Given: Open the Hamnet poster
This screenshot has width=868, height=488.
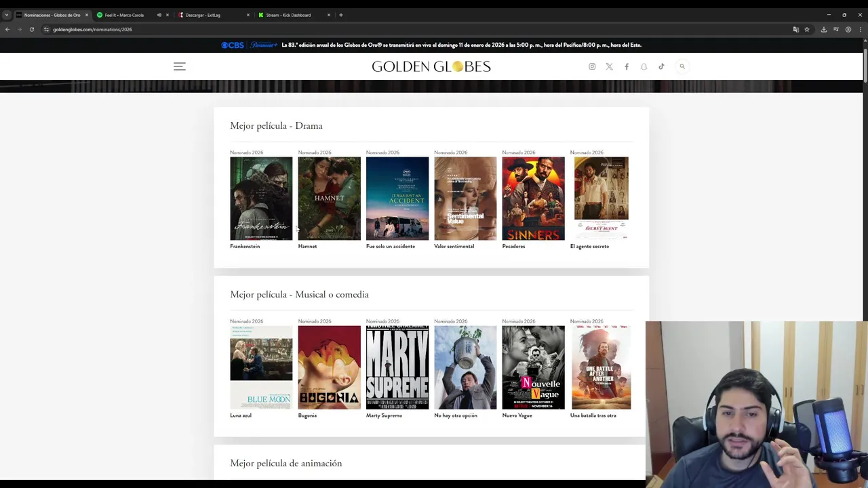Looking at the screenshot, I should tap(329, 199).
